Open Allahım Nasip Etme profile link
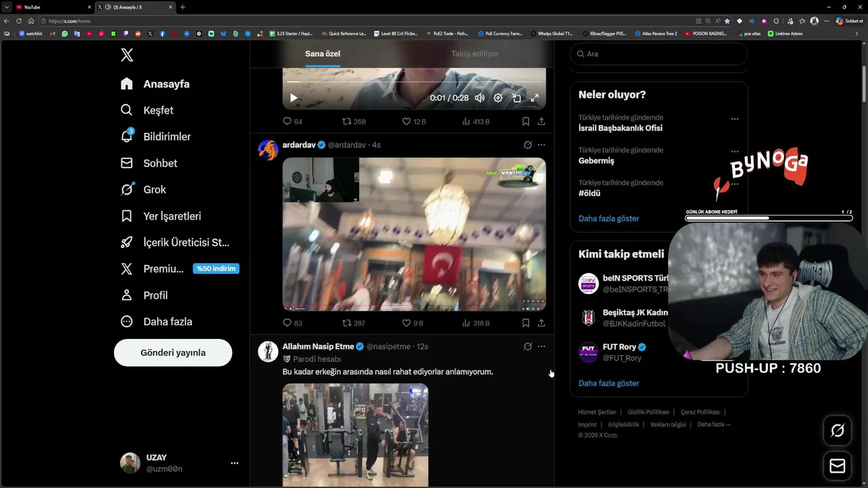The width and height of the screenshot is (868, 488). [x=318, y=346]
